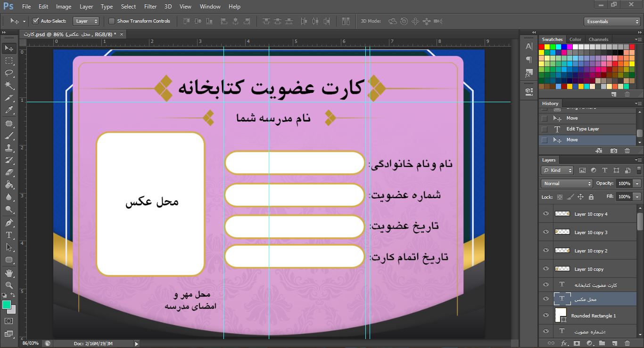Open the Swatches panel flyout menu
Viewport: 644px width, 348px height.
coord(638,40)
